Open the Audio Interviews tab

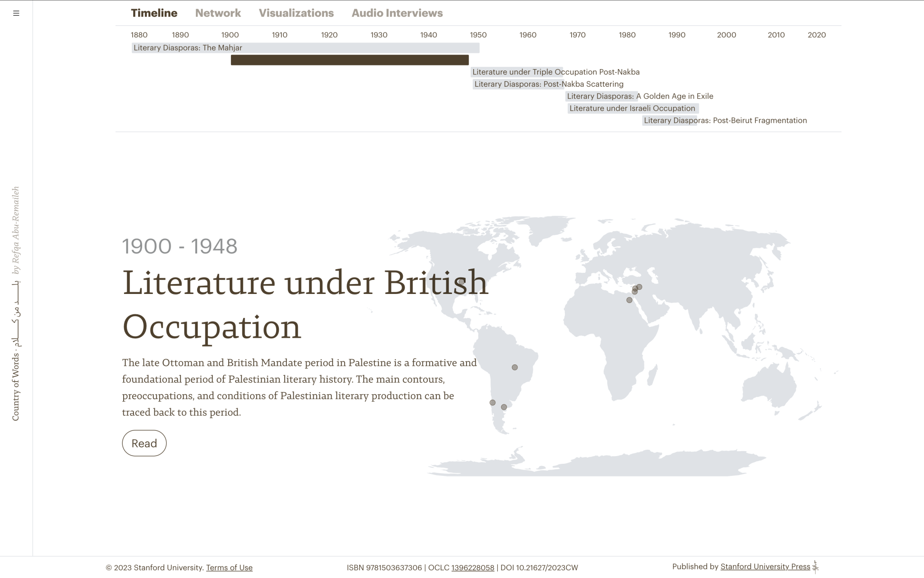click(x=397, y=13)
